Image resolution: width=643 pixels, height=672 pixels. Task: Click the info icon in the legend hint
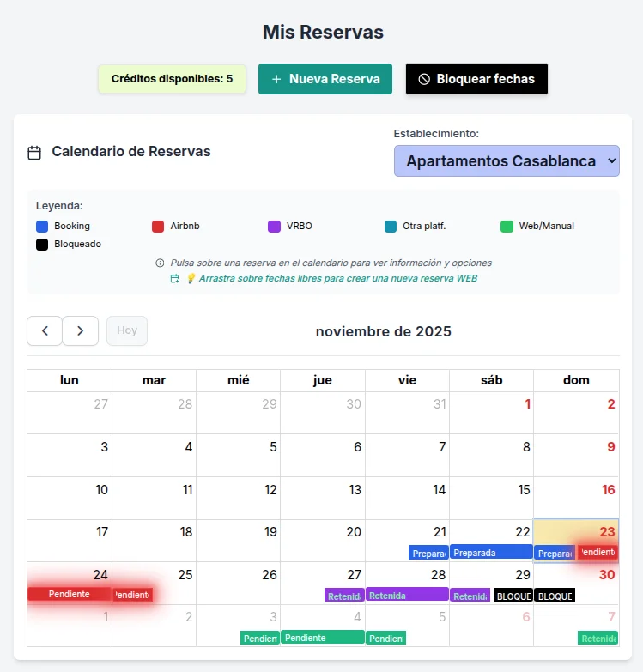pyautogui.click(x=160, y=263)
